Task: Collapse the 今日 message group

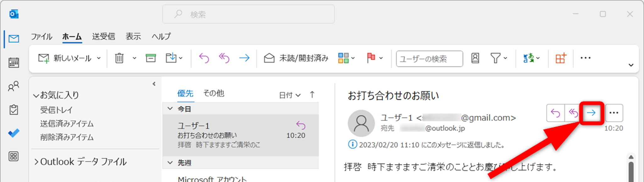Action: (170, 109)
